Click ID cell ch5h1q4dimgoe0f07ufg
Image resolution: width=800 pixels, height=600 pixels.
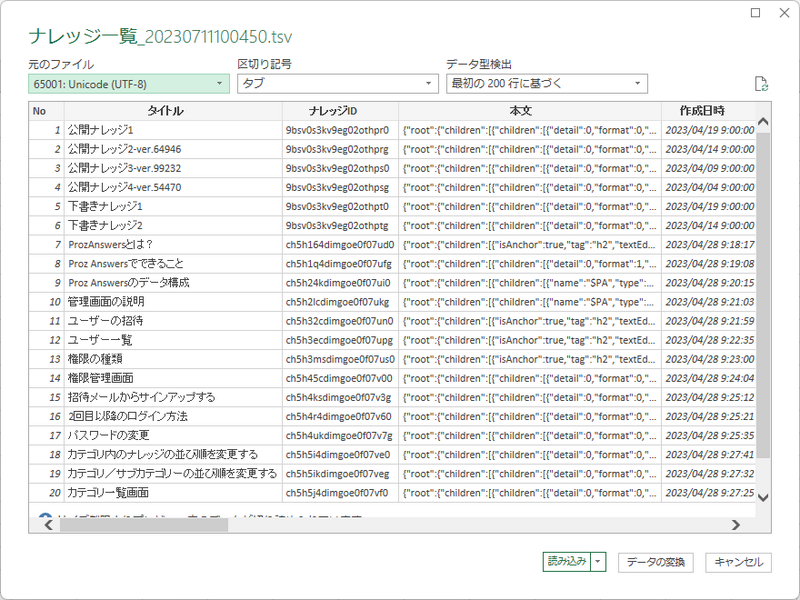[x=340, y=264]
